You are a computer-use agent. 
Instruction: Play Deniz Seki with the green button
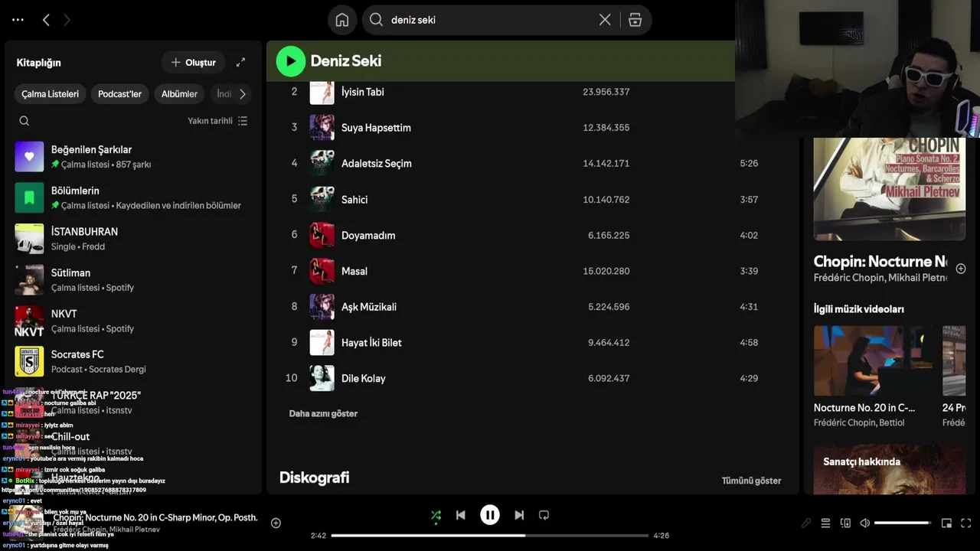tap(290, 61)
